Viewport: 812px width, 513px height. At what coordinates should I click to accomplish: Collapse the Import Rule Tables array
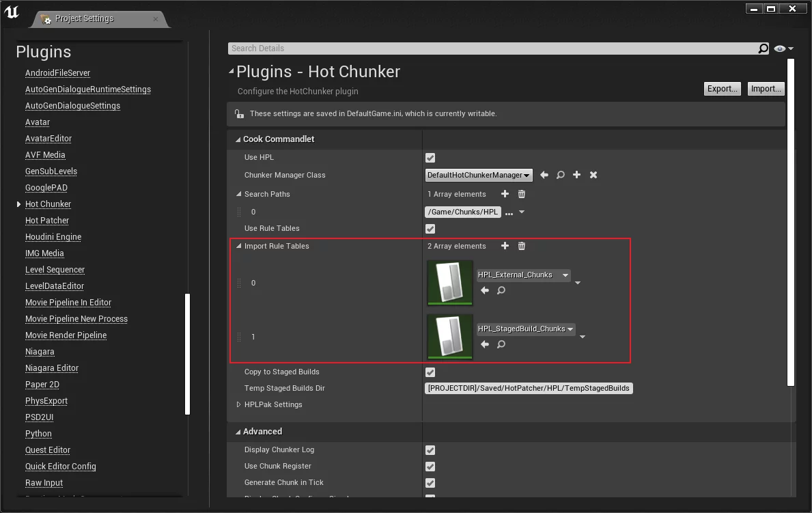click(239, 246)
